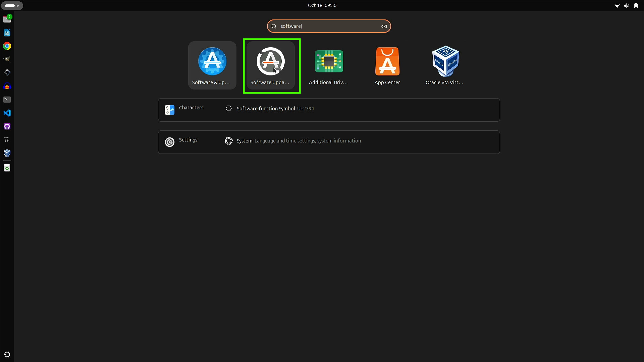Open Additional Drivers tool
This screenshot has height=362, width=644.
click(x=329, y=65)
